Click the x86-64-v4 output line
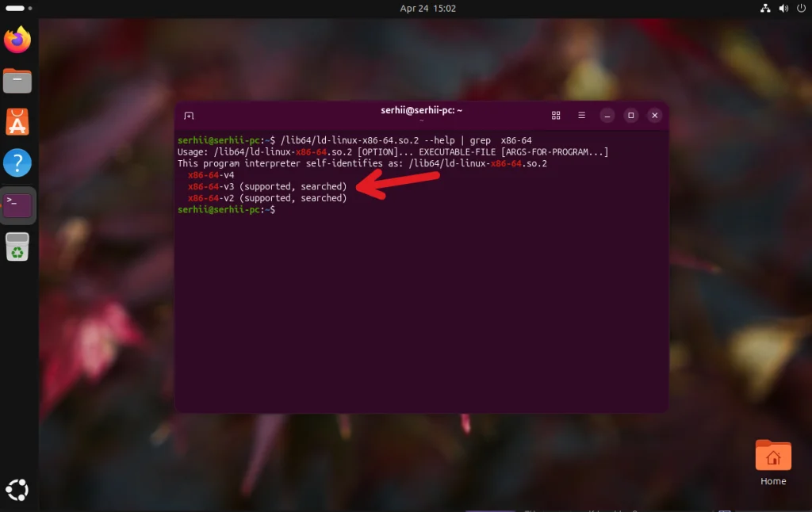The height and width of the screenshot is (512, 812). (x=211, y=175)
